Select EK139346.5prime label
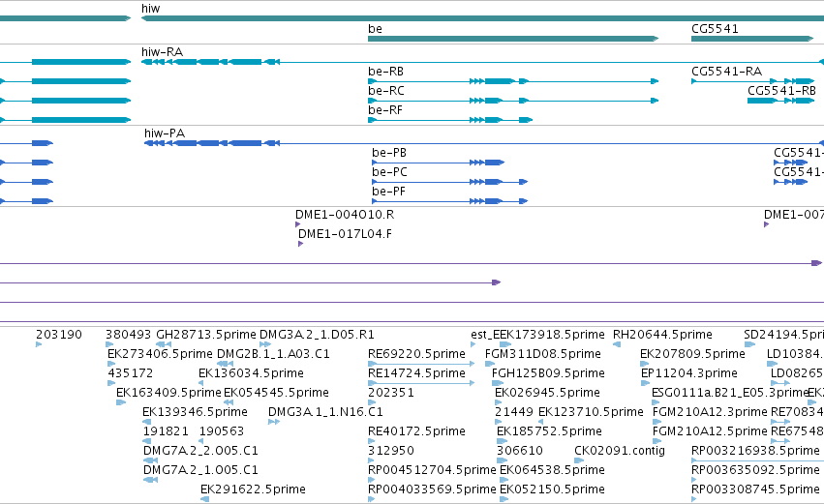The image size is (824, 504). click(x=195, y=412)
